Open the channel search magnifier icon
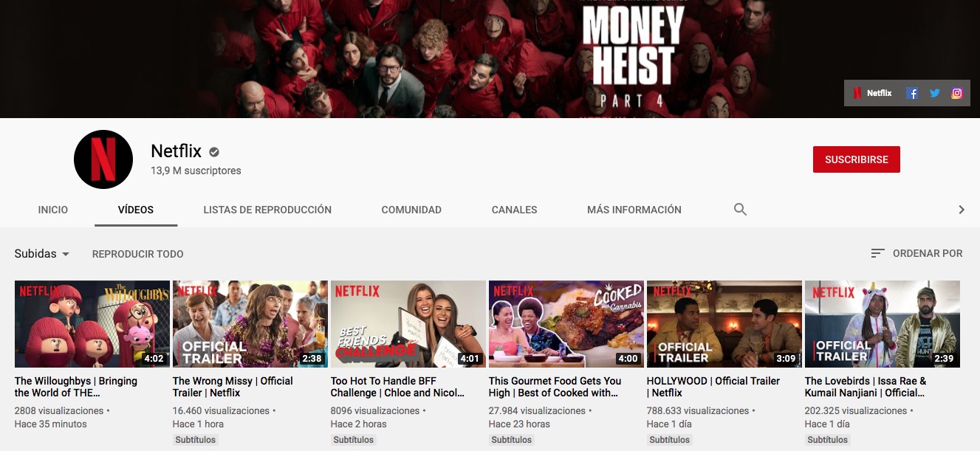The height and width of the screenshot is (451, 980). point(740,210)
